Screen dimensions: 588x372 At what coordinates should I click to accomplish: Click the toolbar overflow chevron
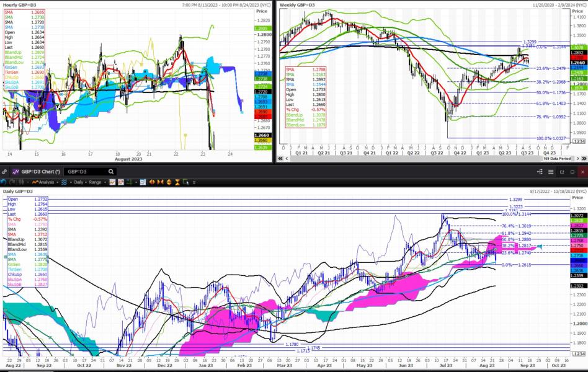[195, 182]
